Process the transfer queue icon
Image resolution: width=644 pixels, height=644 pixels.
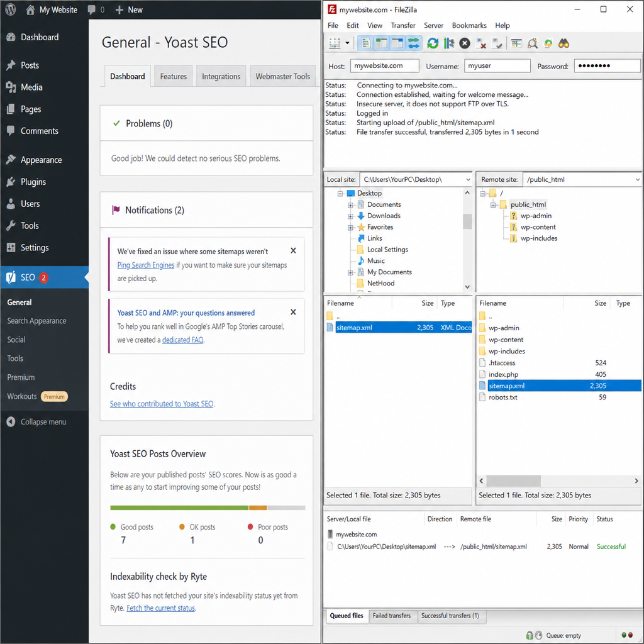(448, 43)
